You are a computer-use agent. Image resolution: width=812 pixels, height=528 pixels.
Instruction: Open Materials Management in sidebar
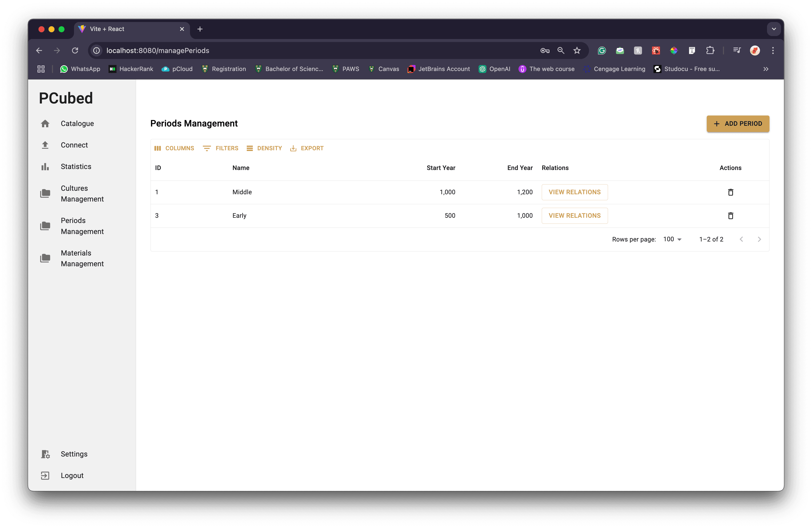pos(82,258)
